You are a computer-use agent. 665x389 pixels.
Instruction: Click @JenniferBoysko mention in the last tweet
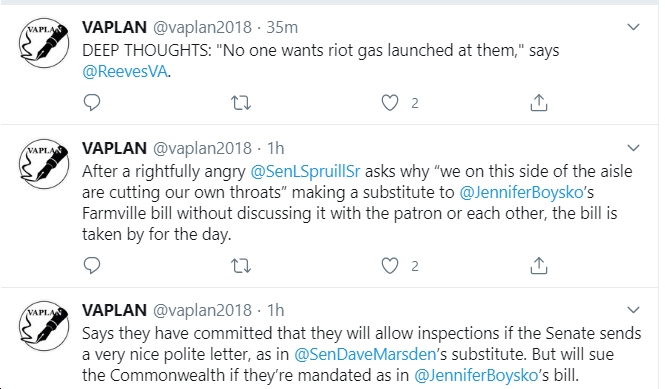click(476, 375)
